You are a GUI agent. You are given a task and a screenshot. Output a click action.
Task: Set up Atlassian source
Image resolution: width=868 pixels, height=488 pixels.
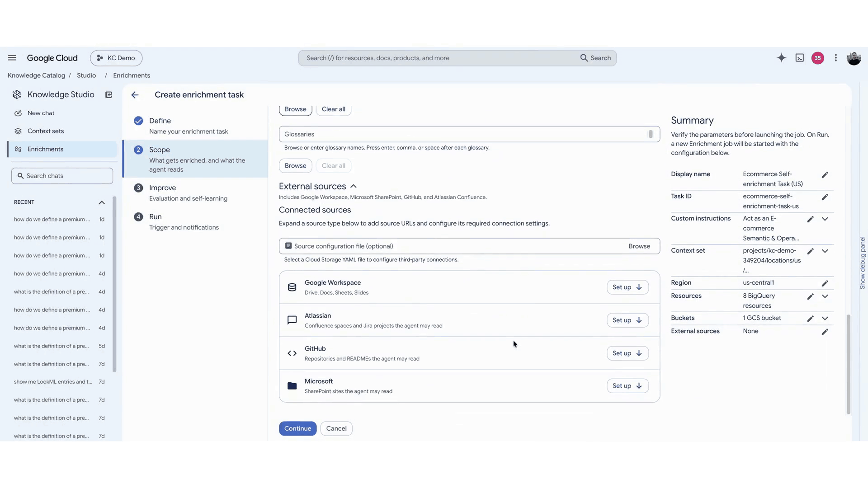click(x=627, y=320)
